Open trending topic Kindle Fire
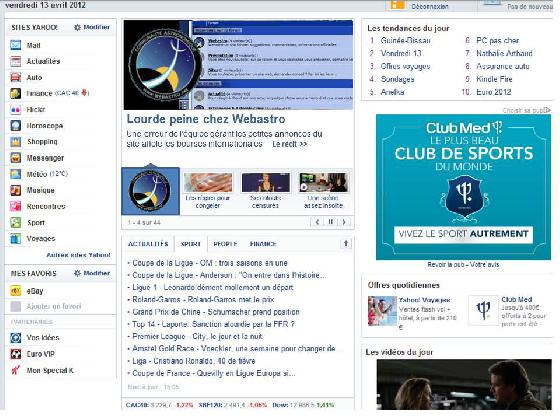Image resolution: width=560 pixels, height=420 pixels. coord(494,79)
